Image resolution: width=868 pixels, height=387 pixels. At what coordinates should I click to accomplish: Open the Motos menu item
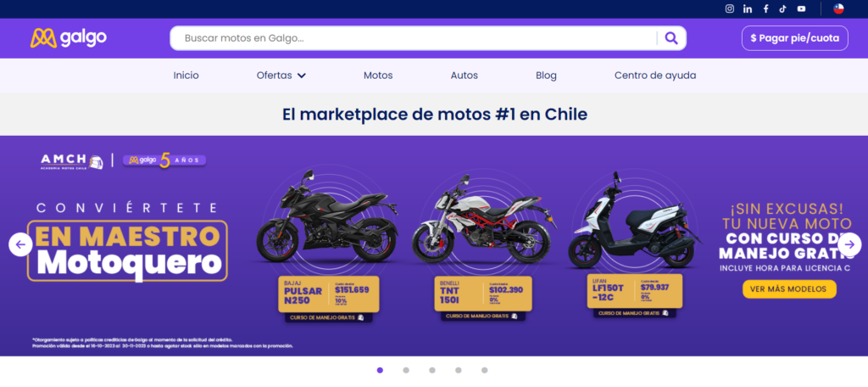click(378, 76)
